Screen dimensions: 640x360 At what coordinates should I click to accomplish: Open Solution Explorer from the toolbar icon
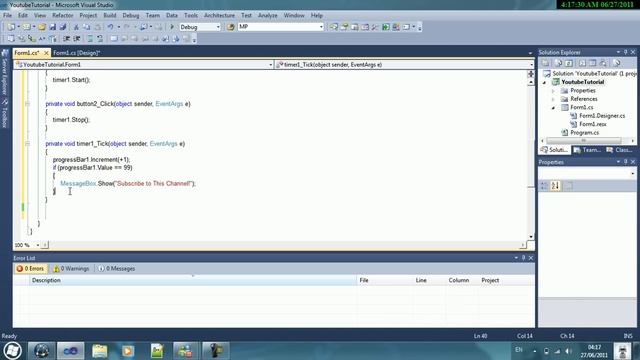334,27
